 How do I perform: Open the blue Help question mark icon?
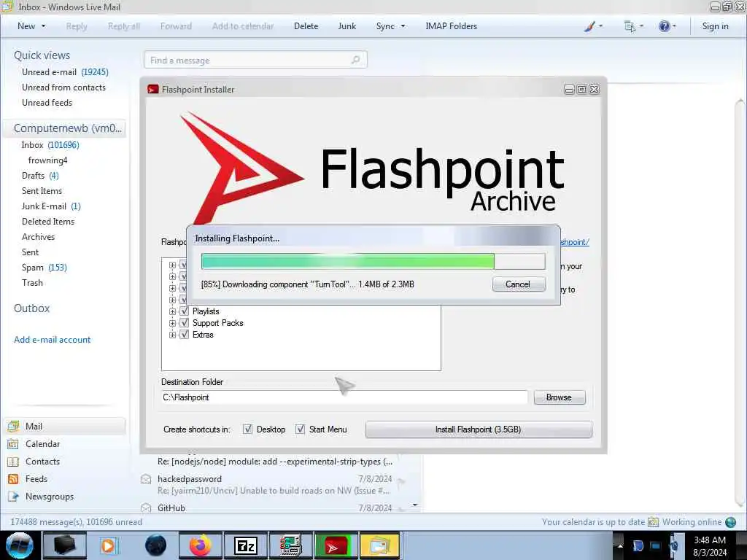[x=664, y=26]
